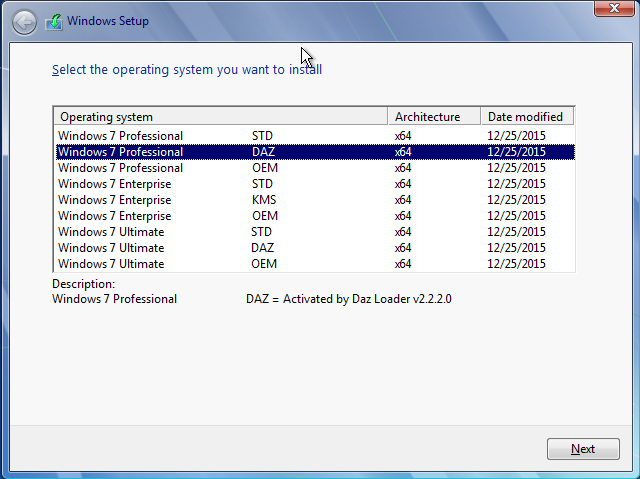Image resolution: width=640 pixels, height=479 pixels.
Task: Sort by the Operating system column header
Action: [220, 117]
